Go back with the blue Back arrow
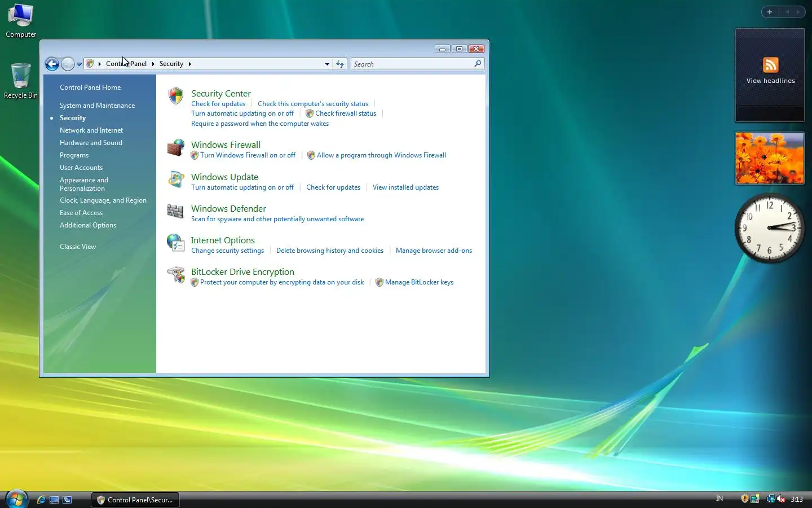Viewport: 812px width, 508px height. (x=52, y=64)
